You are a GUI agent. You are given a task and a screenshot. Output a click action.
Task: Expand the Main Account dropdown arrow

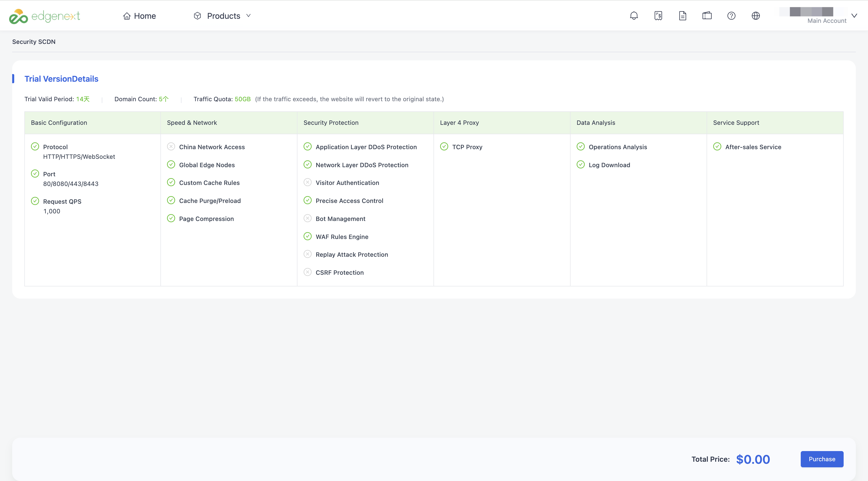point(854,15)
